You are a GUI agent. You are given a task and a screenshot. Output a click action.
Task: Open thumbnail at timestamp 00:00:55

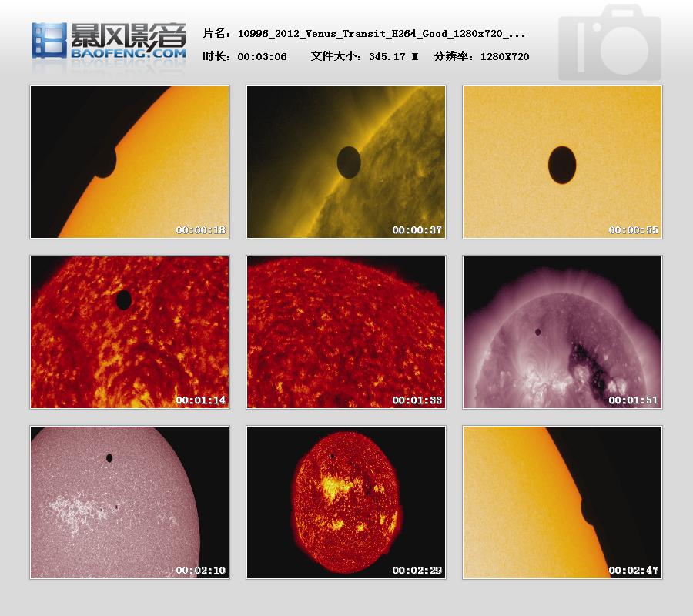(x=562, y=162)
